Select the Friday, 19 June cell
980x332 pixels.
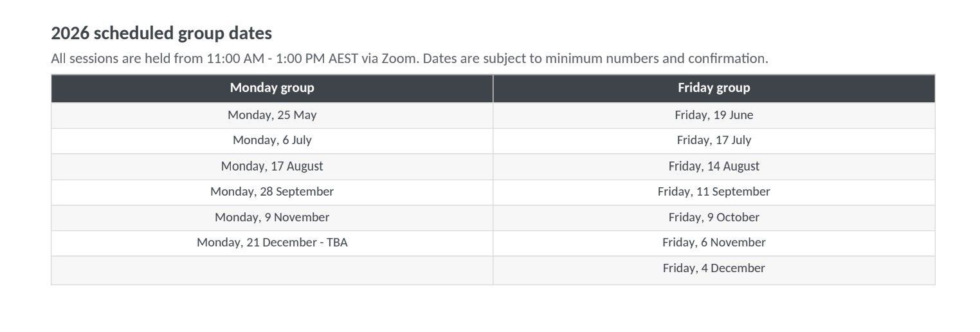tap(714, 115)
